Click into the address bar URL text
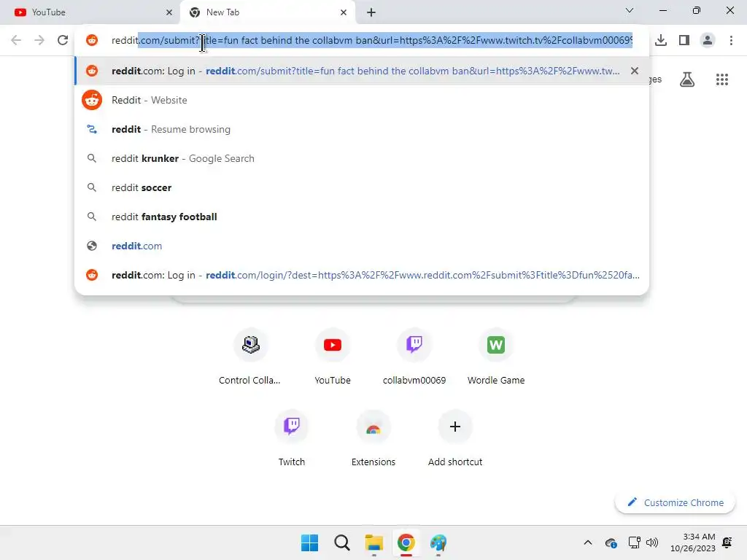747x560 pixels. coord(371,40)
